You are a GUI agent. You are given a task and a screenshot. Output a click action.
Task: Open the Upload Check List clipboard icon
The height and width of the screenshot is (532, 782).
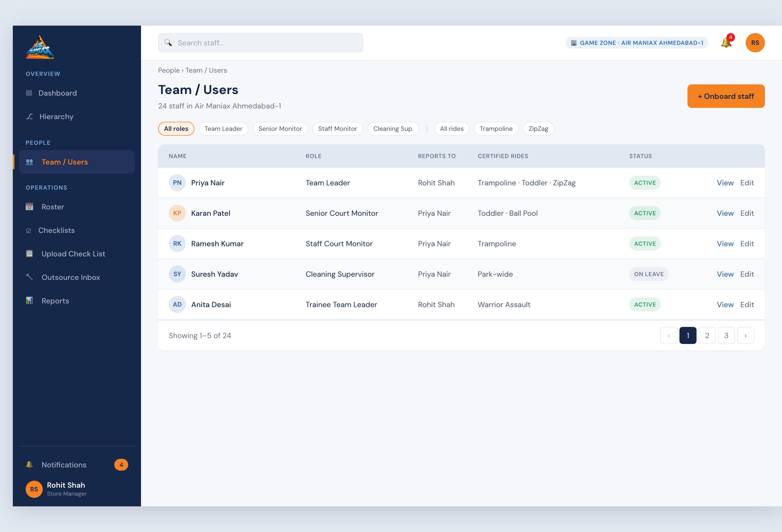click(x=30, y=254)
